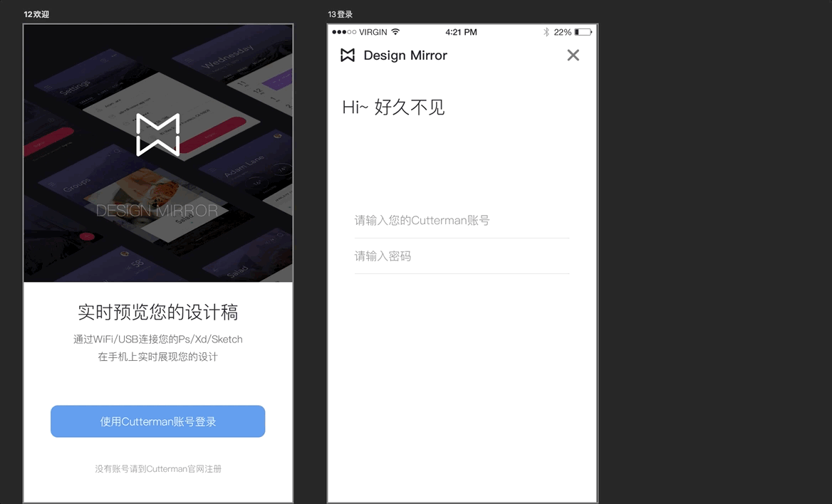
Task: Tap the Bluetooth icon in the status bar
Action: 546,32
